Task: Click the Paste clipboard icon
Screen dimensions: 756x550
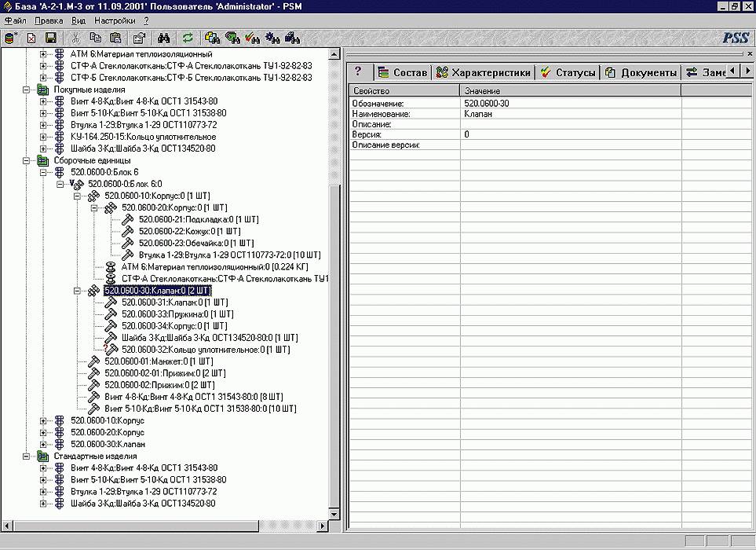Action: pos(115,38)
